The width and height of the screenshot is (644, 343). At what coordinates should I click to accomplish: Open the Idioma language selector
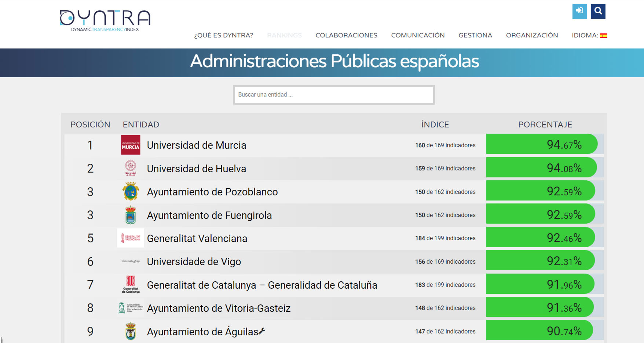coord(589,35)
